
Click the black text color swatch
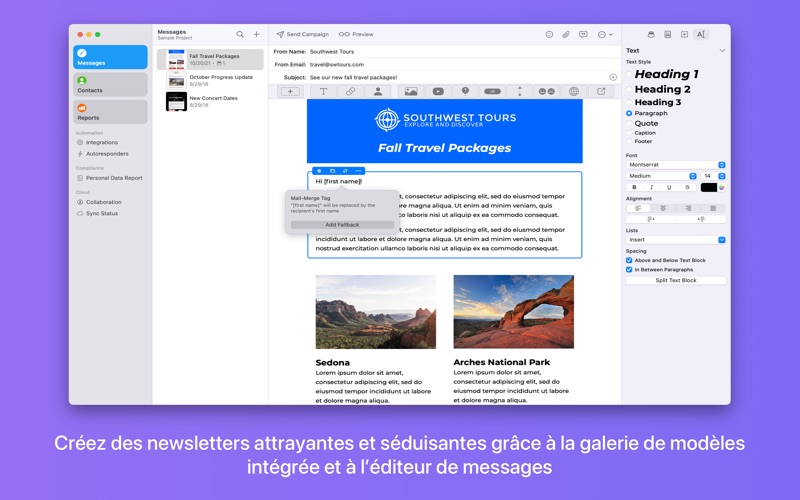[x=708, y=187]
